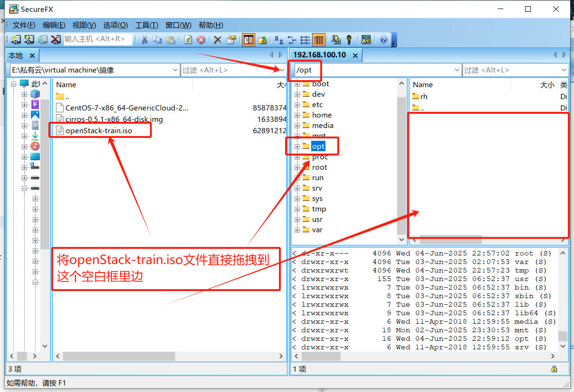Launch SecureCRT via the lightning bolt icon
This screenshot has width=574, height=392.
click(335, 40)
